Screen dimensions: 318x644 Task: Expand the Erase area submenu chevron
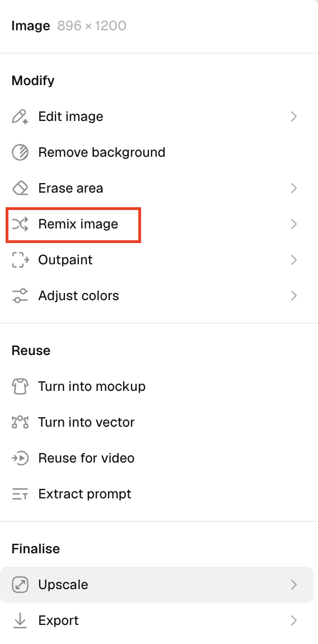294,188
